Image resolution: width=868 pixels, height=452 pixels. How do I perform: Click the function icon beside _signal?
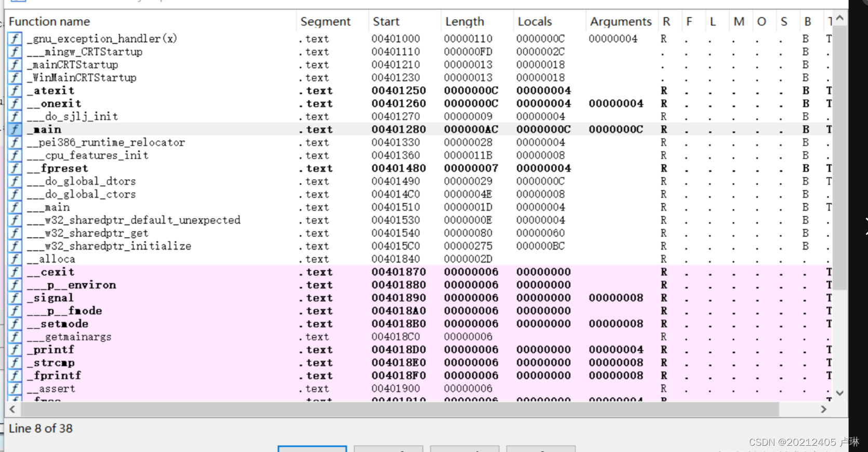coord(15,298)
